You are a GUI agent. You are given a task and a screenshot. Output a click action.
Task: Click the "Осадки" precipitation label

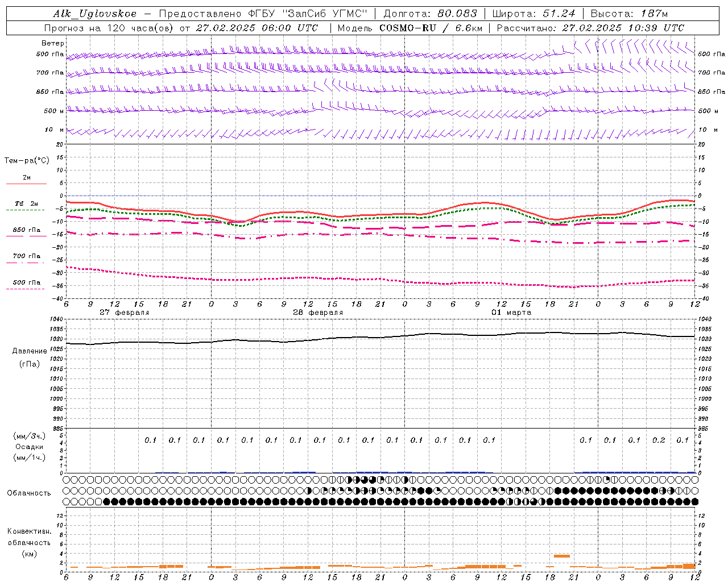(30, 447)
